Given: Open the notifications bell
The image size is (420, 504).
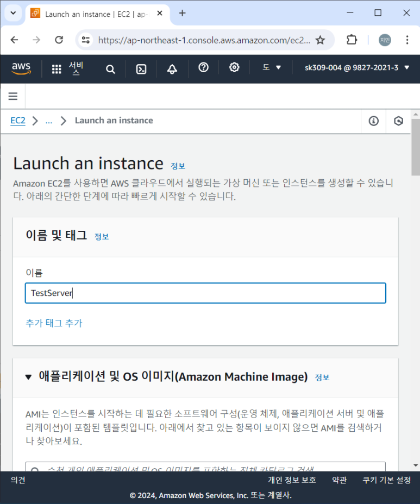Looking at the screenshot, I should point(172,69).
